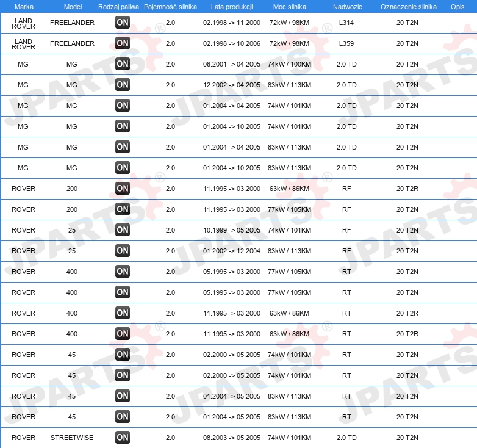This screenshot has width=477, height=448.
Task: Click the ON diesel icon in the Freelander L359 row
Action: 123,43
